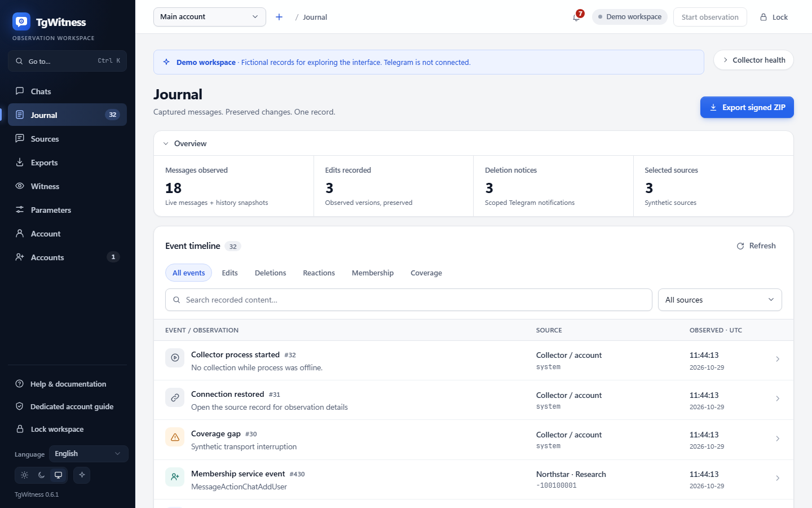Click Start observation button
The height and width of the screenshot is (508, 812).
coord(710,17)
